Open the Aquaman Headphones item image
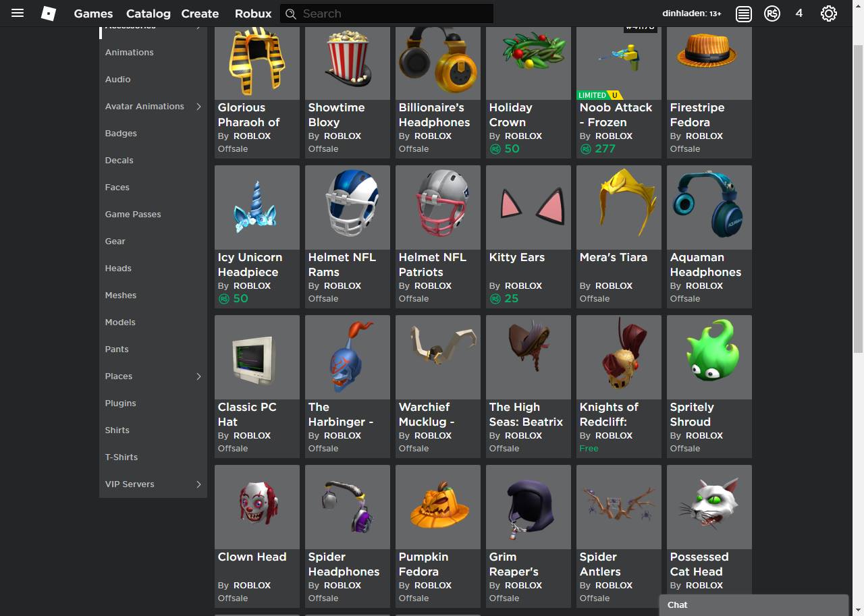Viewport: 864px width, 616px height. [x=709, y=208]
